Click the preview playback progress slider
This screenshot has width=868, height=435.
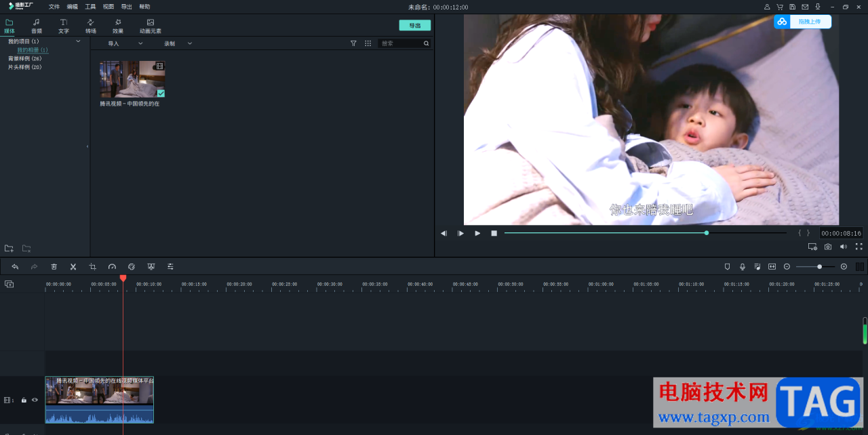(x=645, y=233)
